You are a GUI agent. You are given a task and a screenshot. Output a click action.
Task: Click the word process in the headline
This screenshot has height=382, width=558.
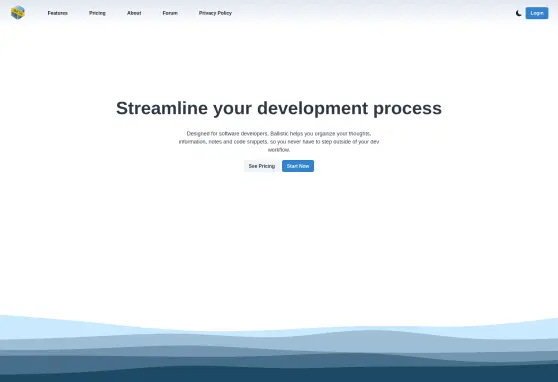pos(407,109)
